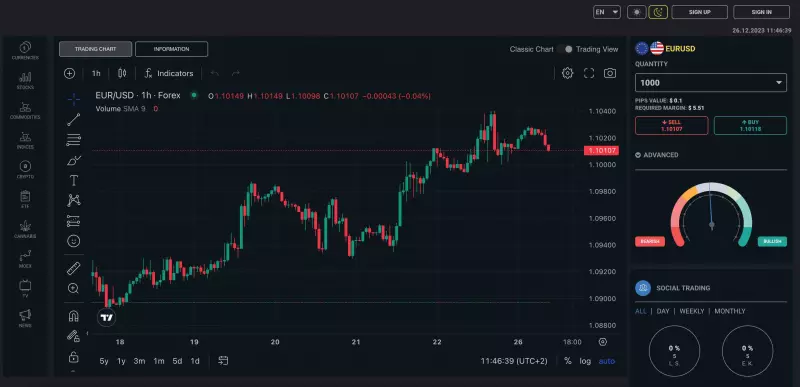Image resolution: width=800 pixels, height=387 pixels.
Task: Select the trend line drawing tool
Action: (x=73, y=120)
